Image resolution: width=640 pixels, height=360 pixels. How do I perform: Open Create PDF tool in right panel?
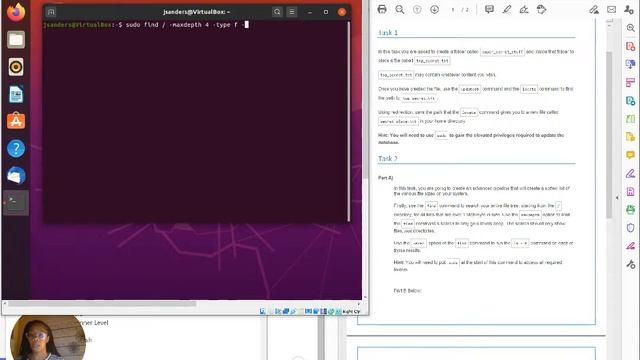631,46
